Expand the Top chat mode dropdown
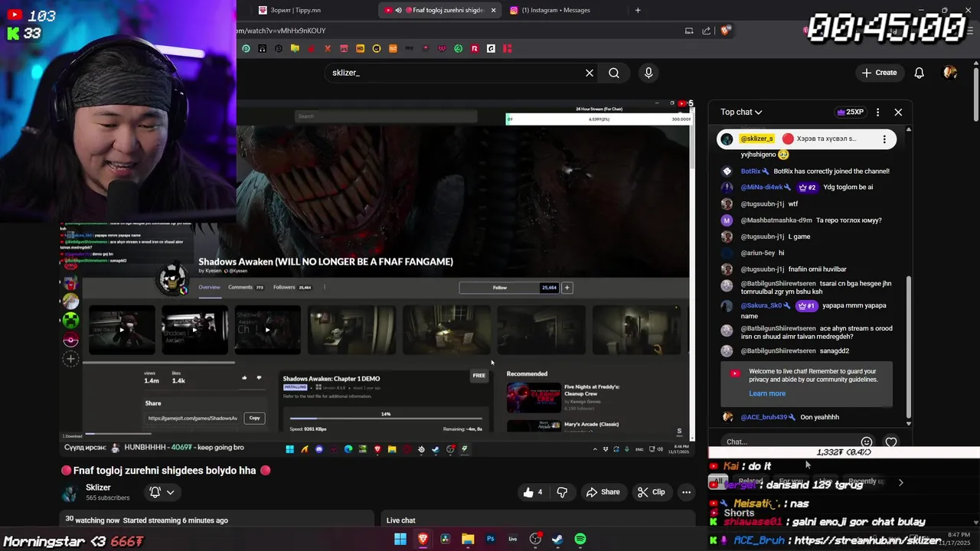Image resolution: width=980 pixels, height=551 pixels. (742, 112)
